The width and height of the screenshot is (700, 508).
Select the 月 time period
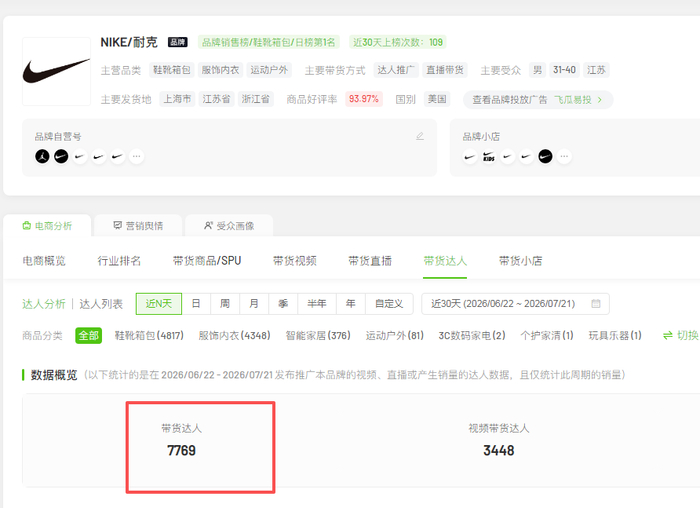[254, 304]
